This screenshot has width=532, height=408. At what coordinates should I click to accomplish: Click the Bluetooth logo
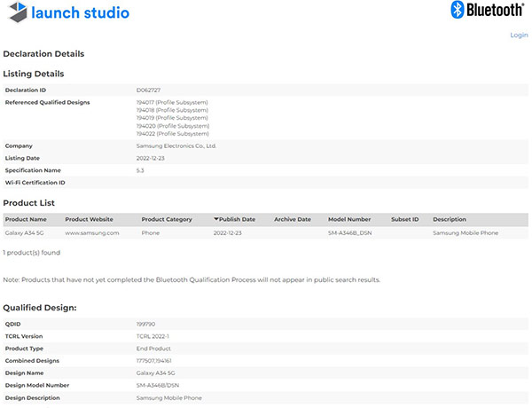pyautogui.click(x=487, y=10)
